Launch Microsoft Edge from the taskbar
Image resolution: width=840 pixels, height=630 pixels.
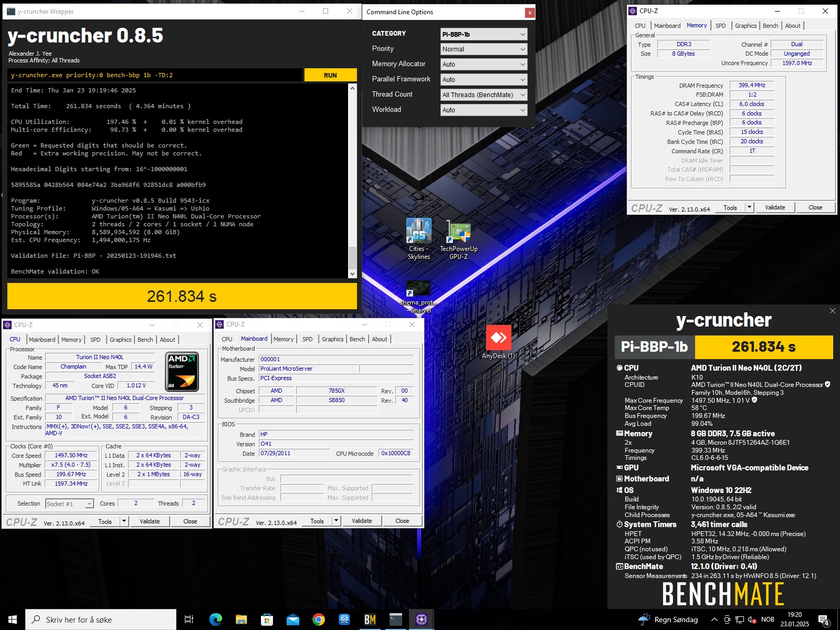pyautogui.click(x=215, y=619)
